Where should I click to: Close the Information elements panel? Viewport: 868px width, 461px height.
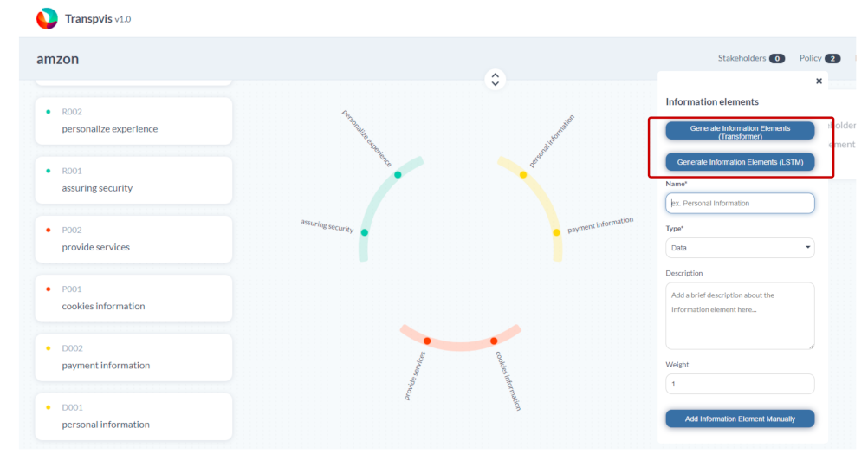(x=819, y=81)
